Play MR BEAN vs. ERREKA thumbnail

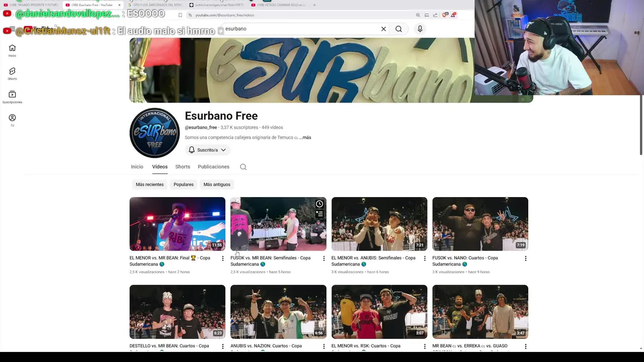tap(480, 312)
